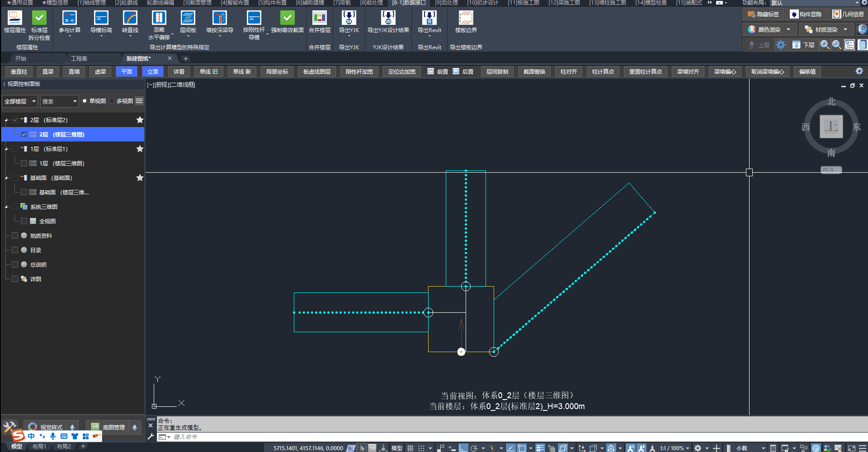The height and width of the screenshot is (452, 868).
Task: Open the 全部楼层 dropdown
Action: click(x=20, y=101)
